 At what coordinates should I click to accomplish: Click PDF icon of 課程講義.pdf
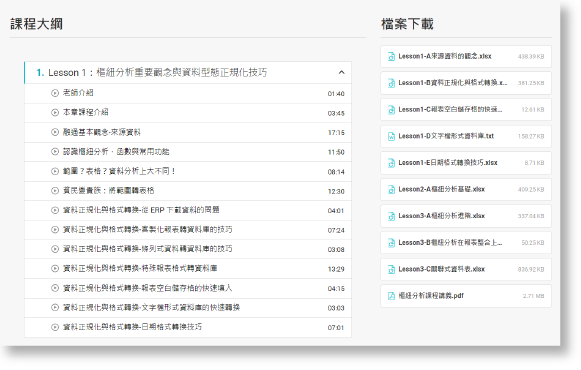pos(391,296)
